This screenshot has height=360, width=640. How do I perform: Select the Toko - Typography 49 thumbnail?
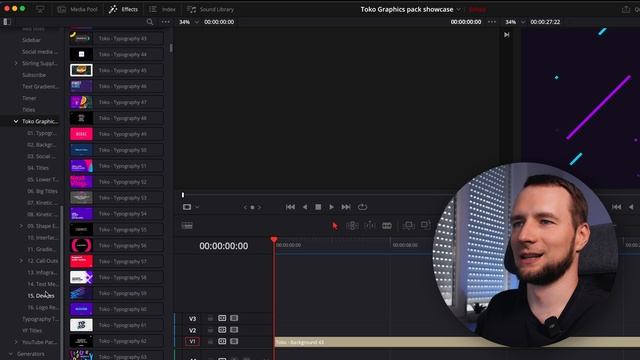coord(81,134)
